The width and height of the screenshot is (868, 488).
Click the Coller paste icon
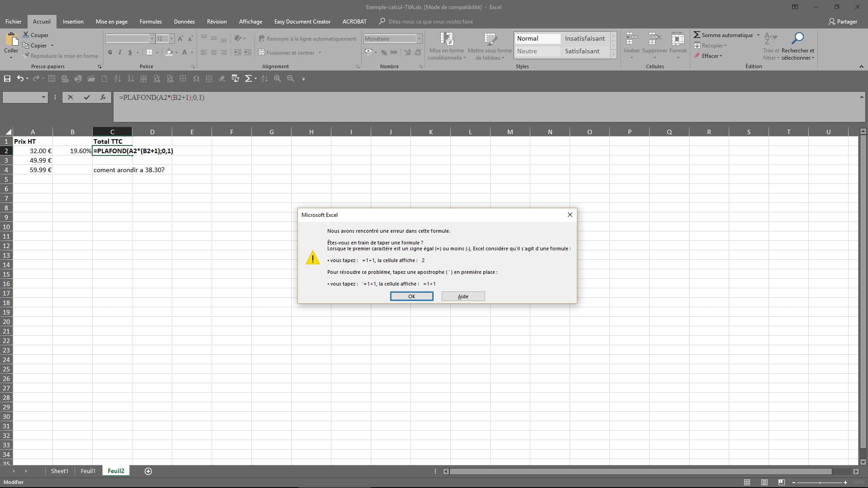click(x=11, y=40)
